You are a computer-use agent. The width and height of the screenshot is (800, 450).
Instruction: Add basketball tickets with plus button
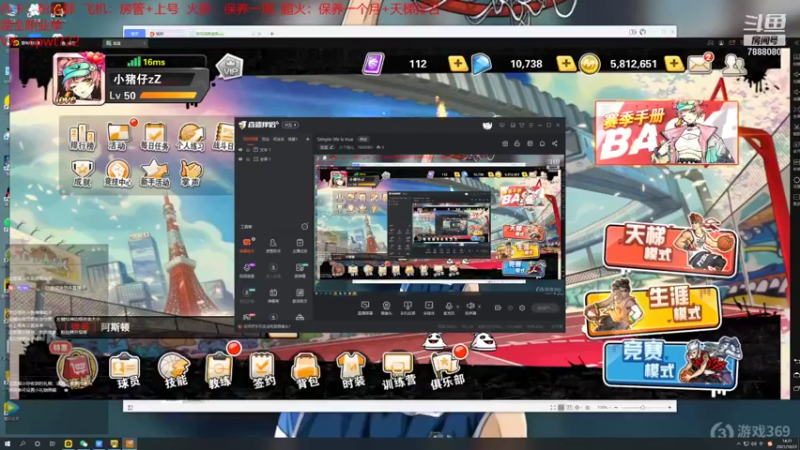coord(458,64)
